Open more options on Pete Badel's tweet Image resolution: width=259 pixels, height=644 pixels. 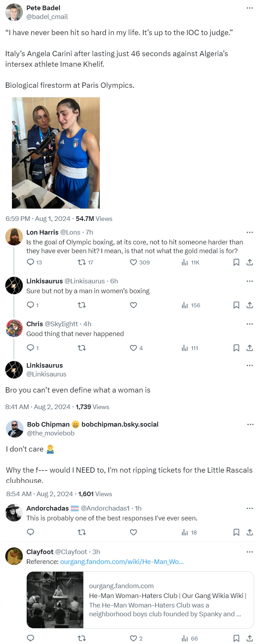[x=250, y=8]
